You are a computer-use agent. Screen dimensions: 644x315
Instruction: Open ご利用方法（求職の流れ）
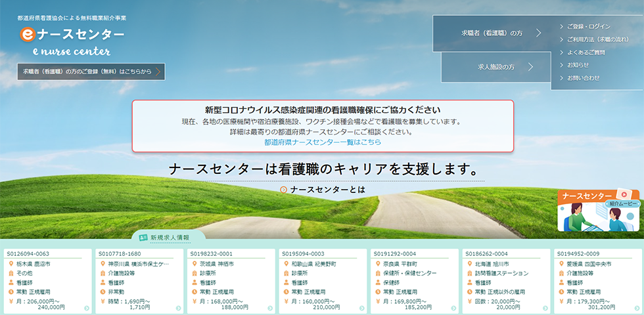[x=597, y=39]
